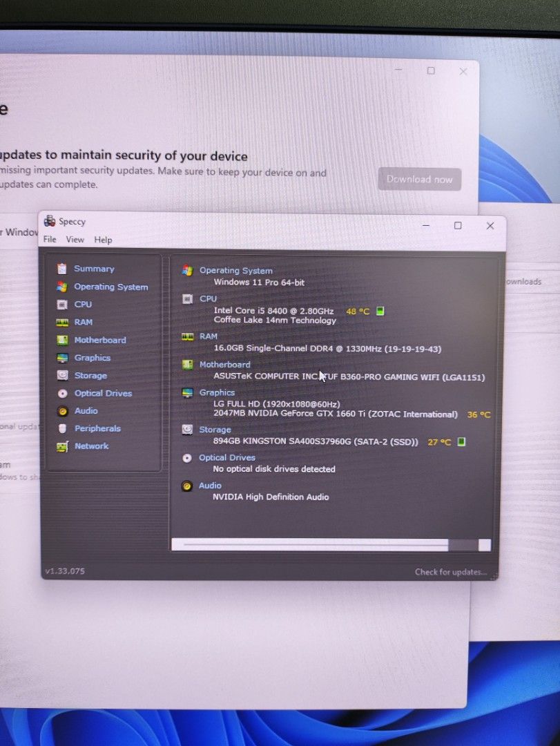
Task: Open the Motherboard section in sidebar
Action: [x=100, y=340]
